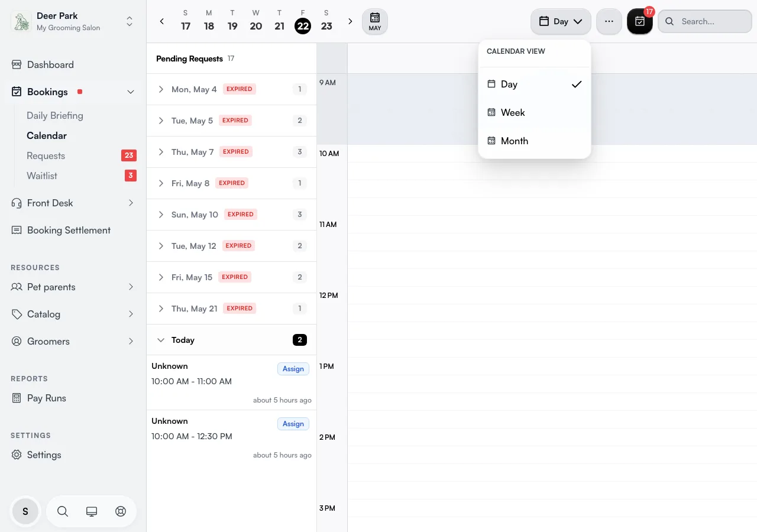
Task: Choose Day calendar view
Action: [x=535, y=84]
